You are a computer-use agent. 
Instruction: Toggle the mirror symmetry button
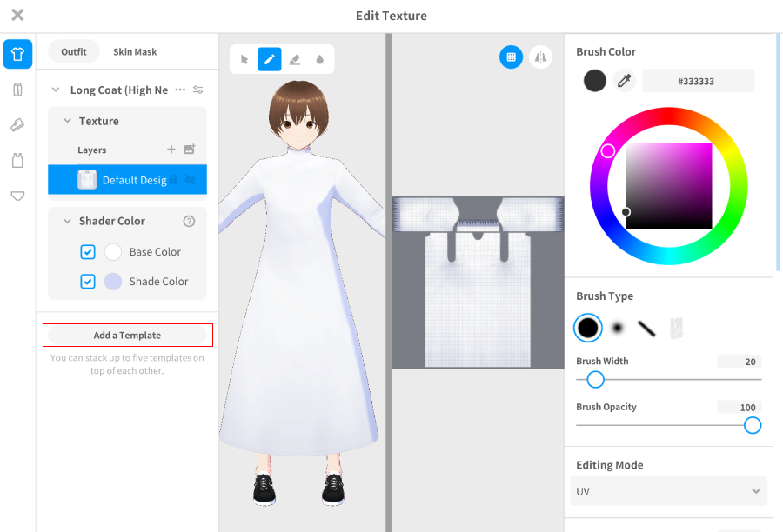coord(540,57)
